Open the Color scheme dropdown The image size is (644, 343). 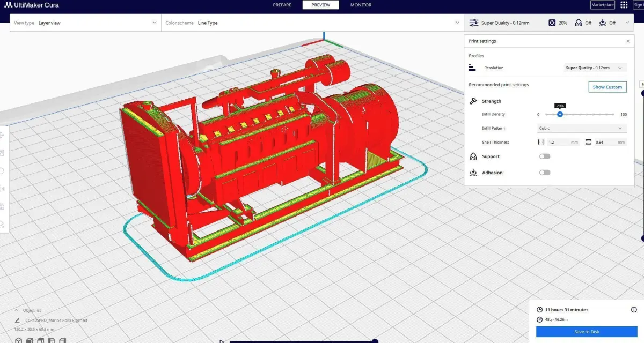312,23
